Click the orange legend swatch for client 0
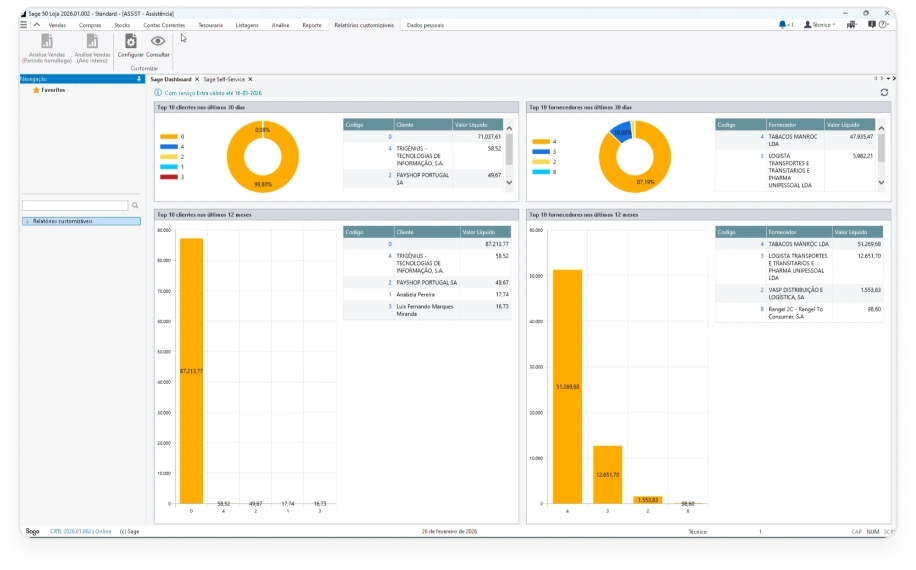 click(168, 137)
